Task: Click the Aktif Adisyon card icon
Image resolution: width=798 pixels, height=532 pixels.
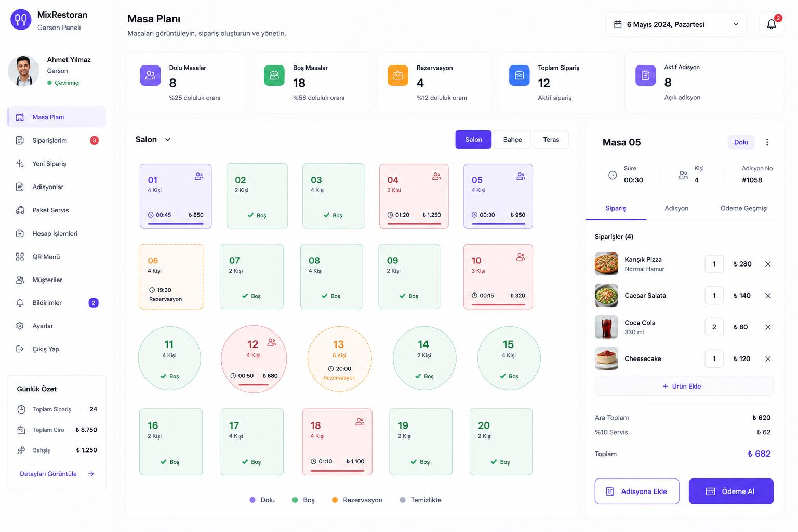Action: [646, 75]
